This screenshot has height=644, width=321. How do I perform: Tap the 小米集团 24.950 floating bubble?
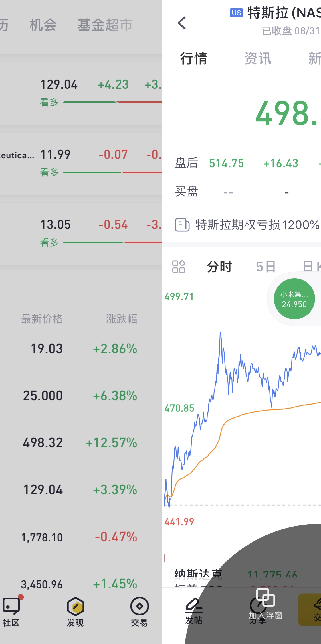294,299
